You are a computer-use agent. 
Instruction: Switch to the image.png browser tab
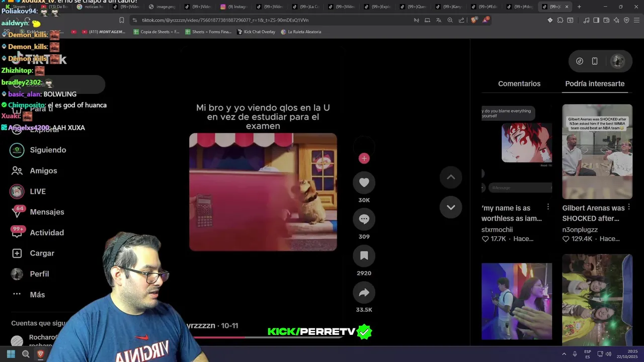[x=163, y=7]
